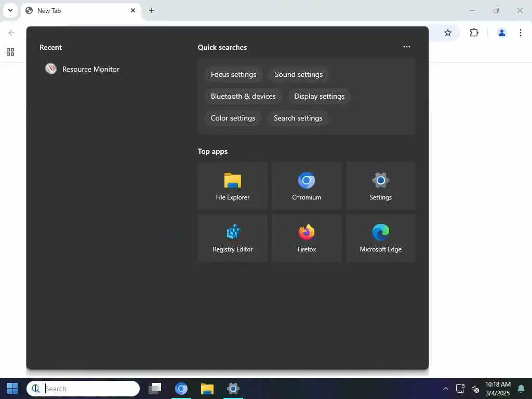This screenshot has width=532, height=399.
Task: Select Bluetooth & devices quick search
Action: (x=243, y=96)
